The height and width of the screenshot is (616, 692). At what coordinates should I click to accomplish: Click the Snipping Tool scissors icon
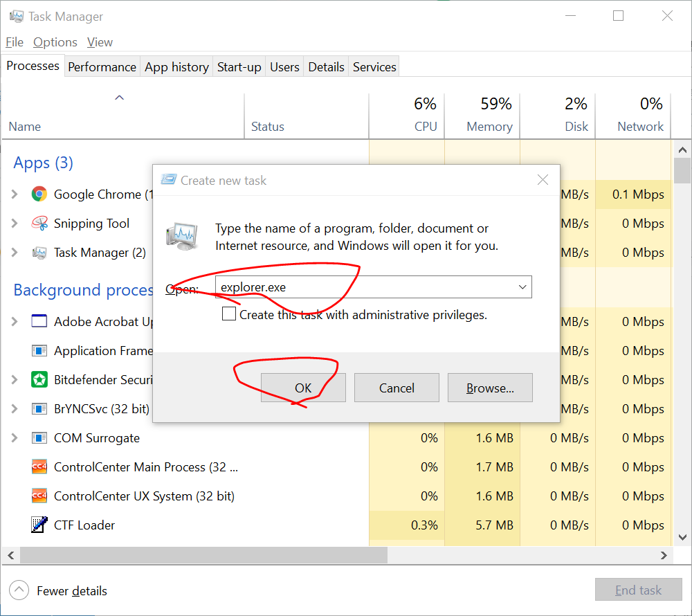tap(39, 224)
